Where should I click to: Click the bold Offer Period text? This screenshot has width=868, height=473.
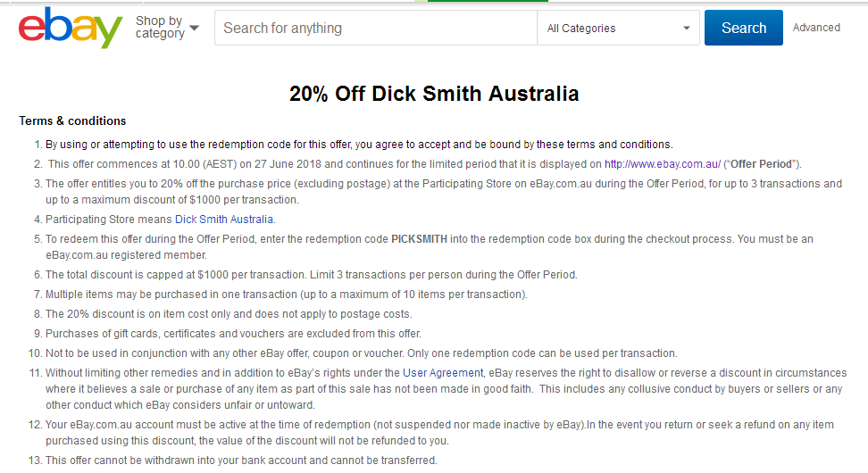pyautogui.click(x=761, y=164)
